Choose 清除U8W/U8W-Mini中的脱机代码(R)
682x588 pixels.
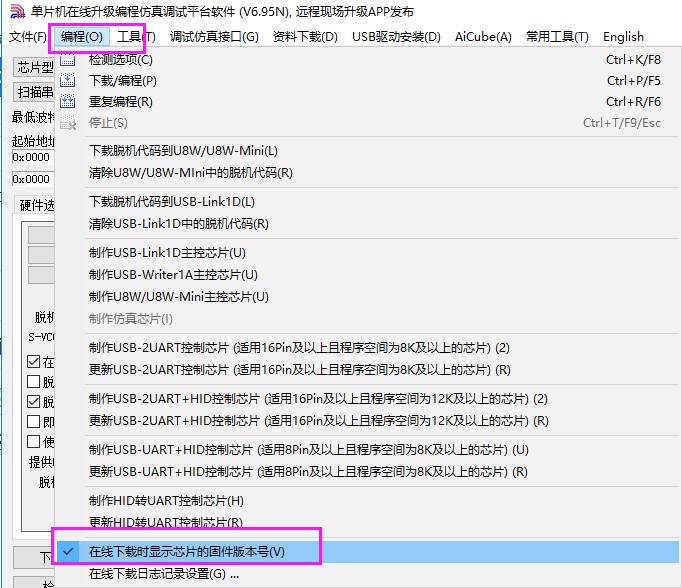click(367, 173)
